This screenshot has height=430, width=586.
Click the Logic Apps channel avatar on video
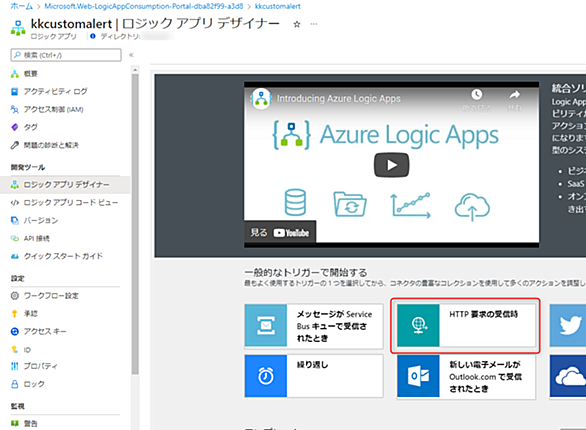[261, 99]
